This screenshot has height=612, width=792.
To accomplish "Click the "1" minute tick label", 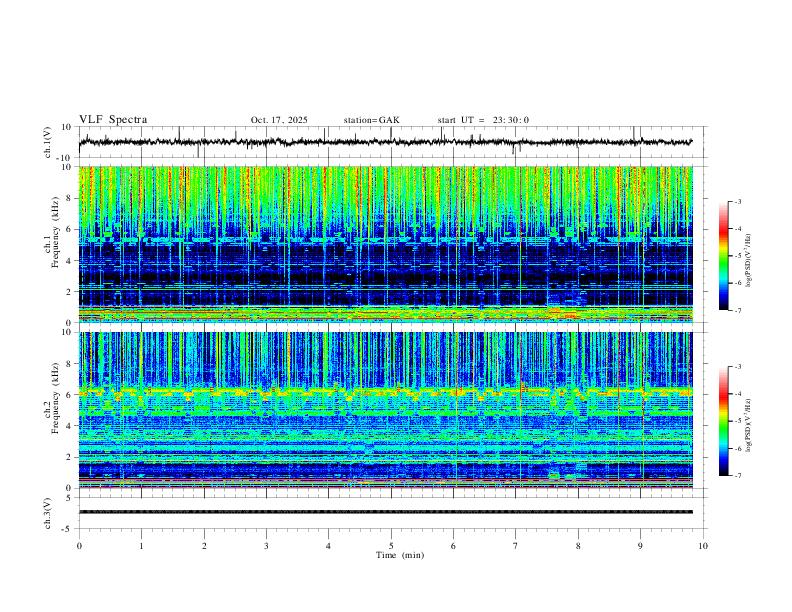I will [141, 546].
